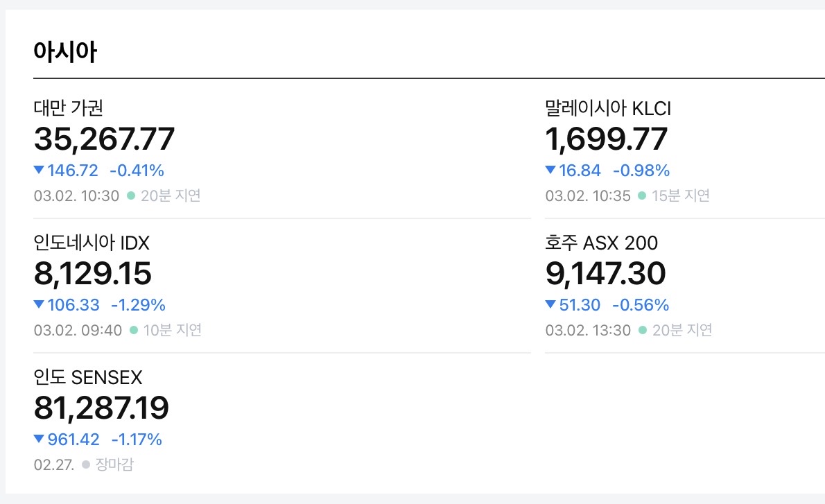The image size is (825, 504).
Task: Open the 인도 SENSEX index label
Action: tap(88, 377)
